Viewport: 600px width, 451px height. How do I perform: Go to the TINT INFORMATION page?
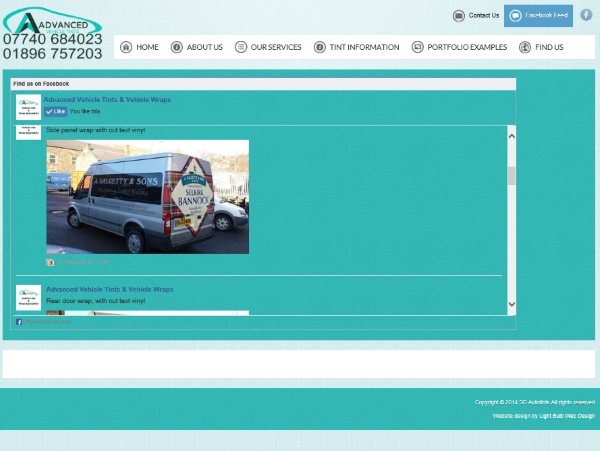364,47
